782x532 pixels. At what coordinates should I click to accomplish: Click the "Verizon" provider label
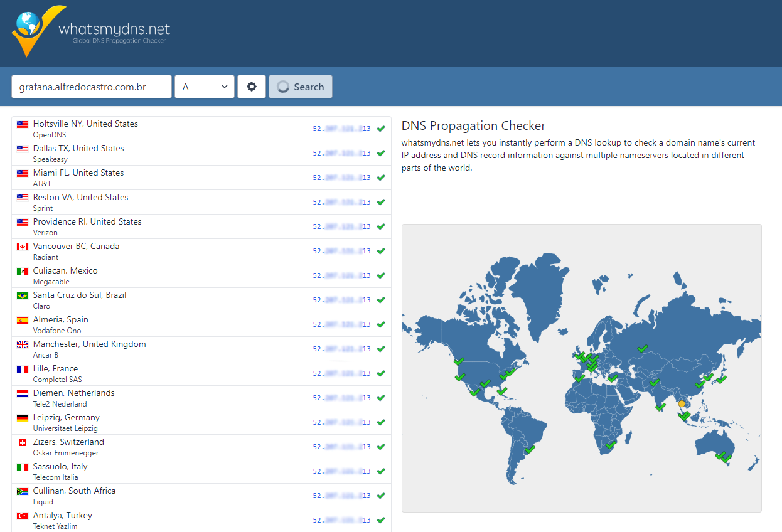click(x=45, y=233)
